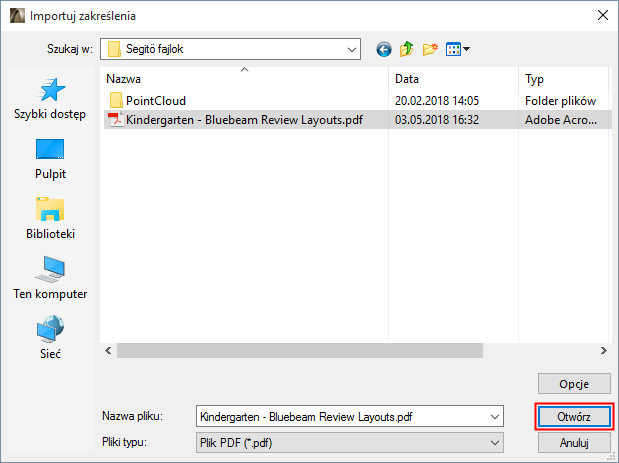Screen dimensions: 619x463
Task: Close the Importuj zakreślenia dialog
Action: tap(602, 15)
